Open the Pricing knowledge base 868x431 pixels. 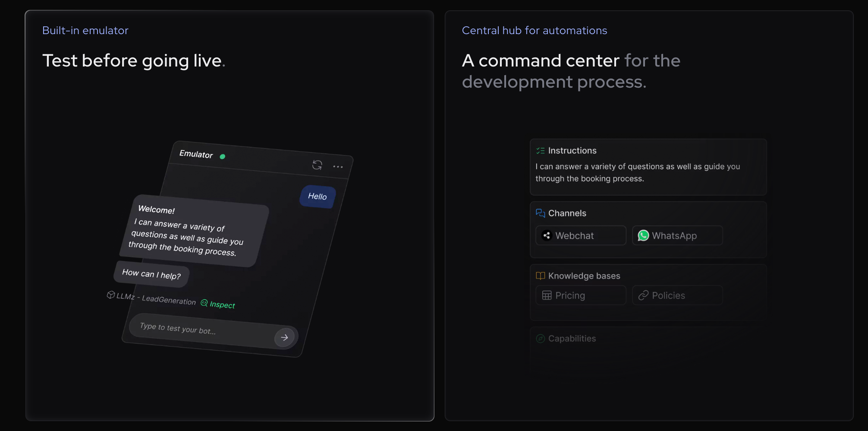580,295
